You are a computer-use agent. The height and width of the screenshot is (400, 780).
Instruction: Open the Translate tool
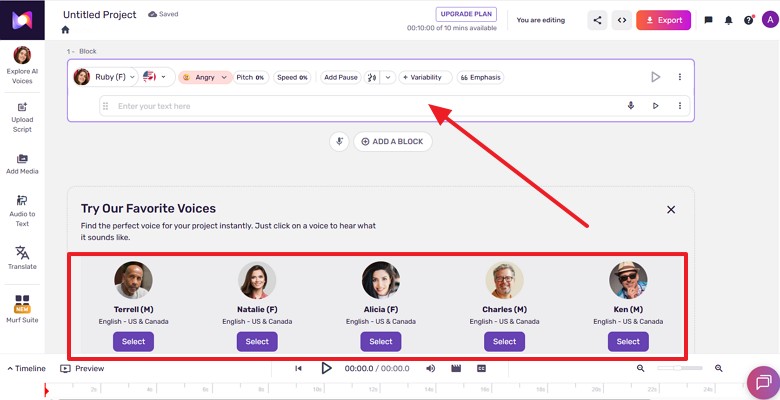click(x=22, y=258)
